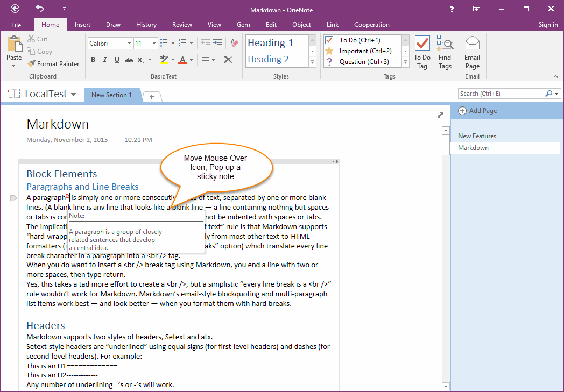Apply the Heading 2 style
Screen dimensions: 564x392
(277, 59)
